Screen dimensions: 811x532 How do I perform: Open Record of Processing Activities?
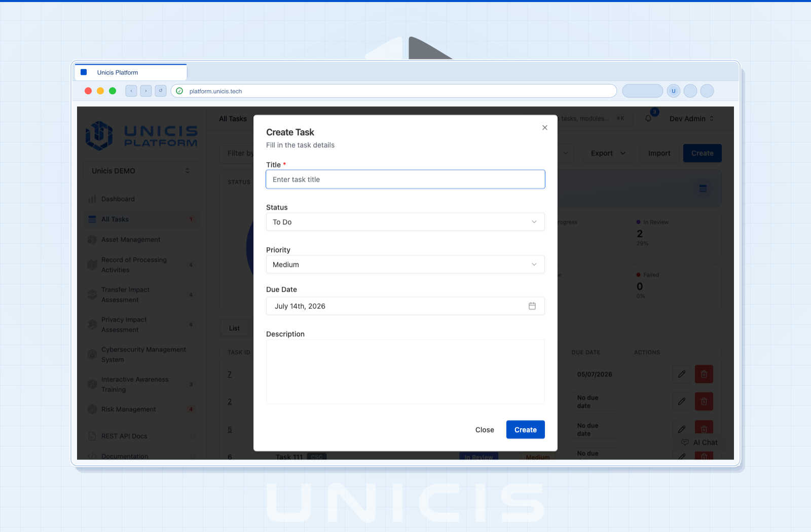pyautogui.click(x=141, y=265)
